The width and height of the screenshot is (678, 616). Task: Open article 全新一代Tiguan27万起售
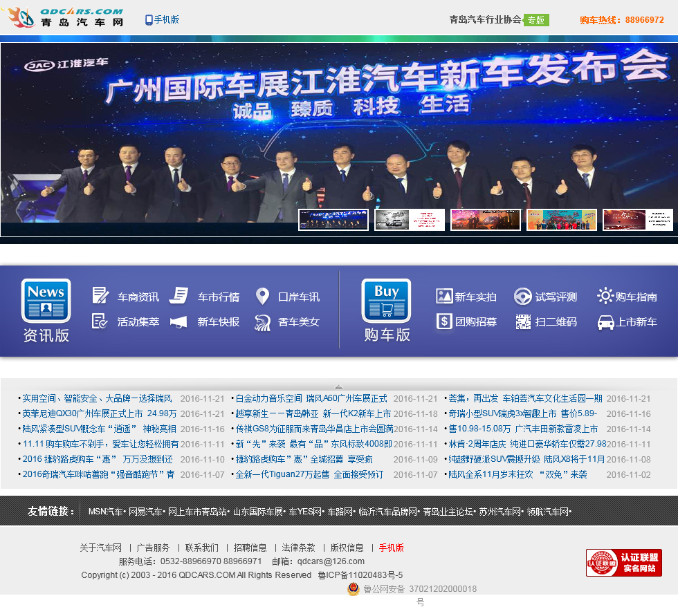tap(309, 474)
